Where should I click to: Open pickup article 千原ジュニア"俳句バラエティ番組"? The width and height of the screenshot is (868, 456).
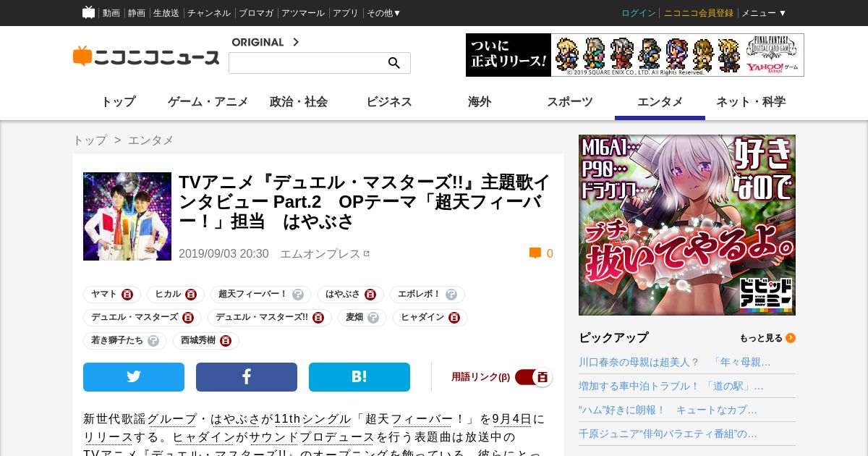[668, 434]
